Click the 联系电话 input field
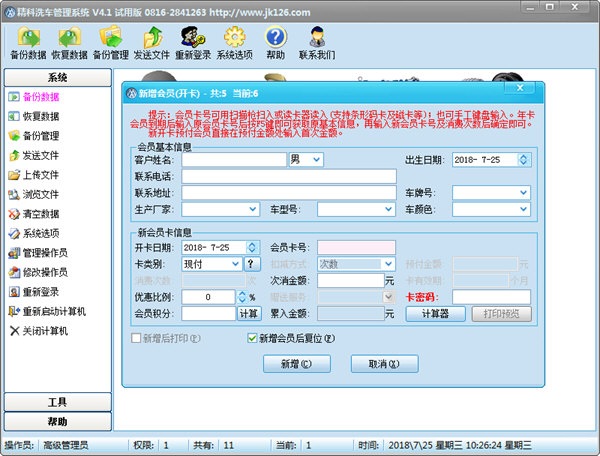This screenshot has width=600, height=456. pos(289,176)
